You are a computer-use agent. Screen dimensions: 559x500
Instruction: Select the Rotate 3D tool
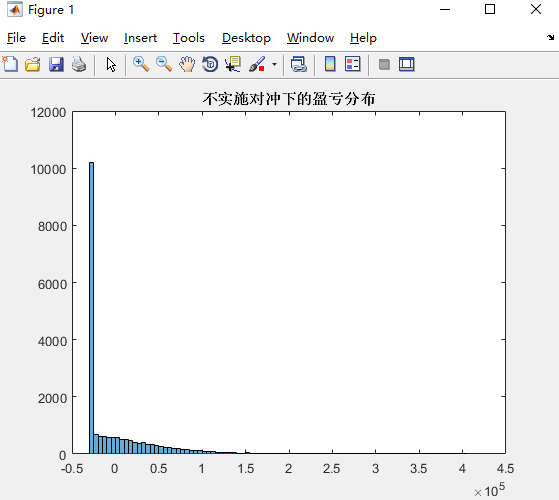click(x=210, y=65)
